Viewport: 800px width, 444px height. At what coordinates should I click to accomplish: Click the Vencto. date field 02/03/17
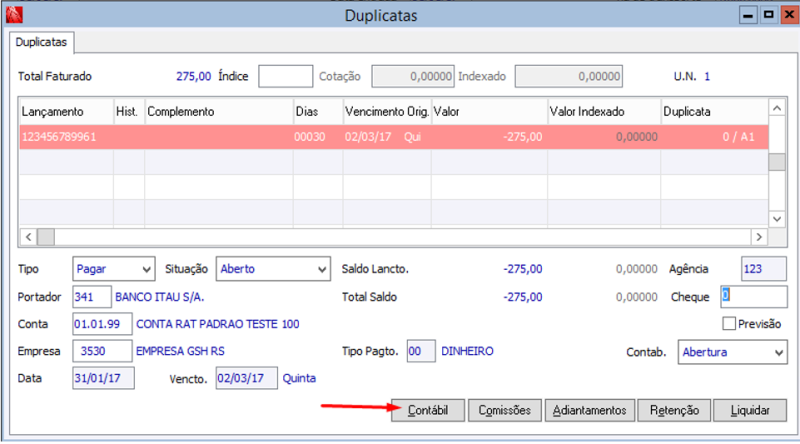246,378
